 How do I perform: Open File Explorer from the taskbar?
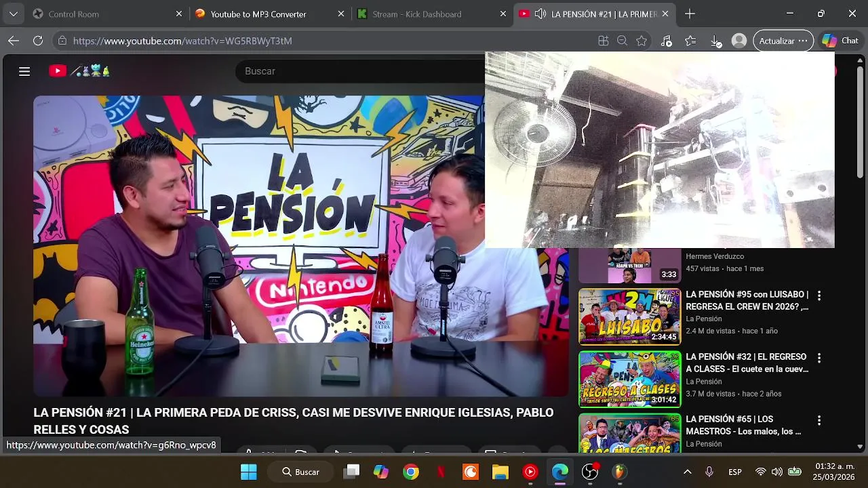click(x=500, y=472)
